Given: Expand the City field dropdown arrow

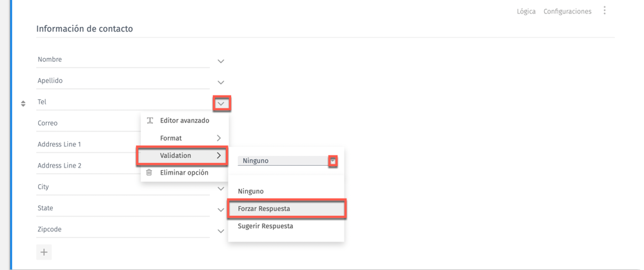Looking at the screenshot, I should pos(221,189).
